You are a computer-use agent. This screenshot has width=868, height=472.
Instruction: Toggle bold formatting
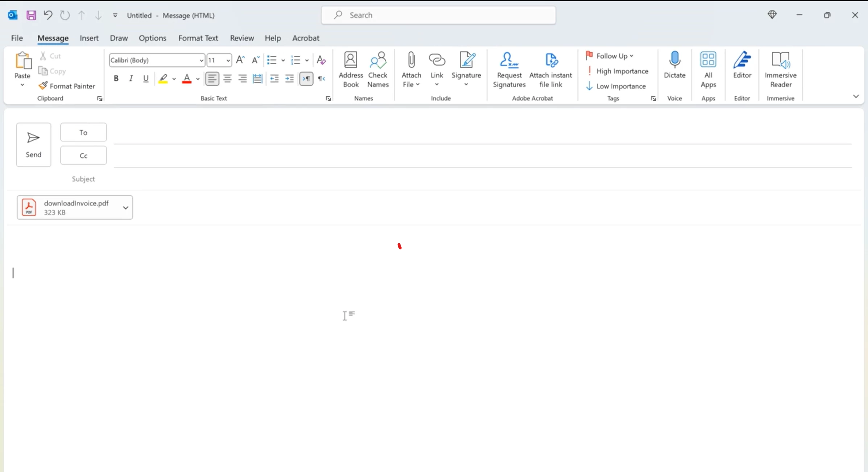(116, 79)
